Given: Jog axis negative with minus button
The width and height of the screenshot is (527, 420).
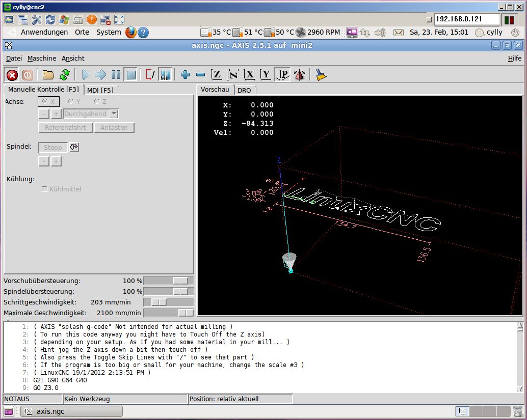Looking at the screenshot, I should [44, 114].
